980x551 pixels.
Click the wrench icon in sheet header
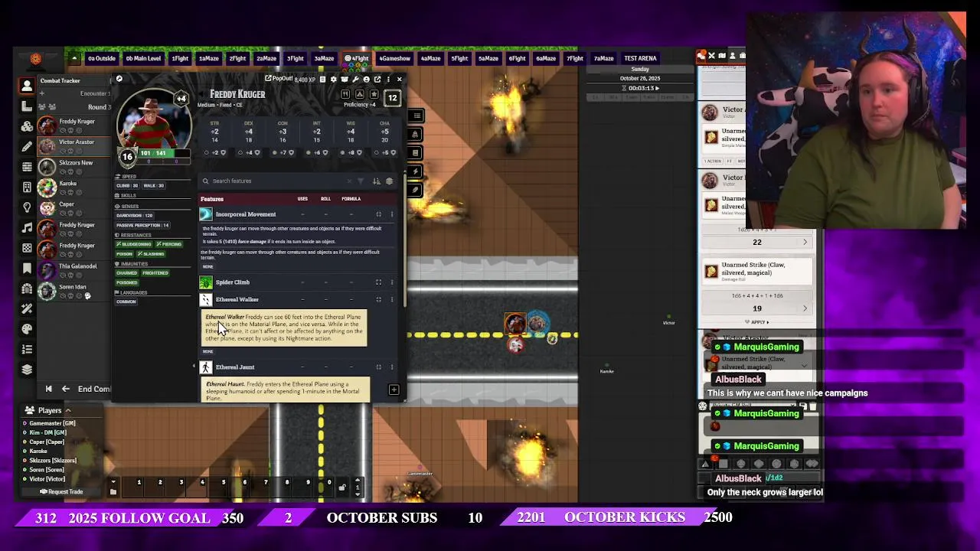(x=355, y=79)
